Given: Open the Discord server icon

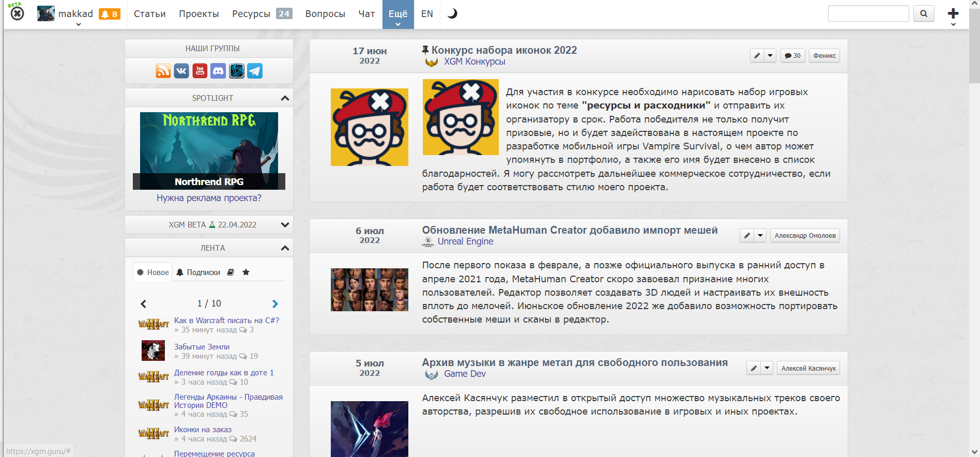Looking at the screenshot, I should [218, 71].
